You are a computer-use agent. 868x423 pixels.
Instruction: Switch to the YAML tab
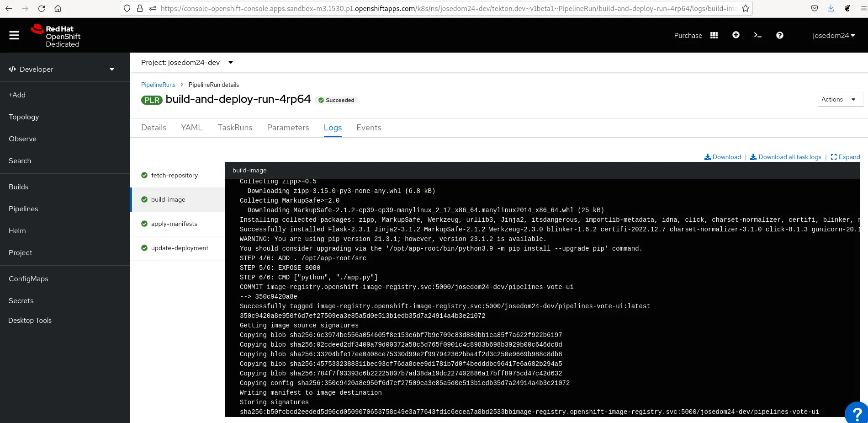click(191, 128)
